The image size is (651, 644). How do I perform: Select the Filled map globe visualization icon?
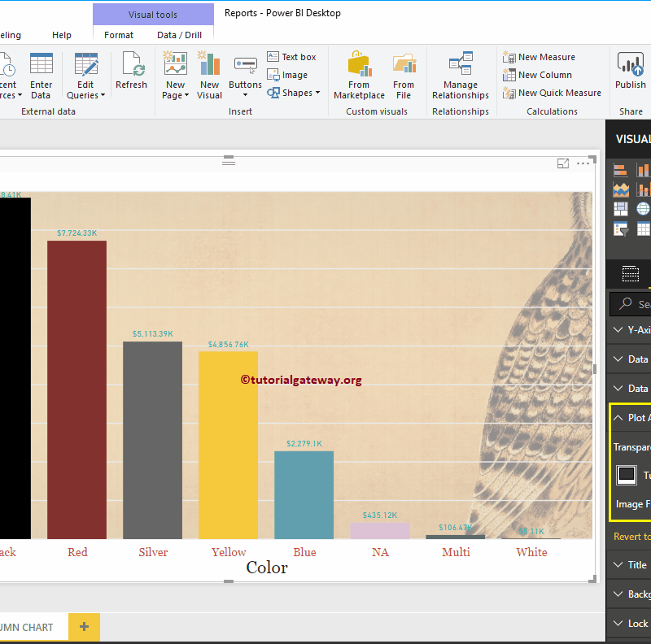click(643, 208)
